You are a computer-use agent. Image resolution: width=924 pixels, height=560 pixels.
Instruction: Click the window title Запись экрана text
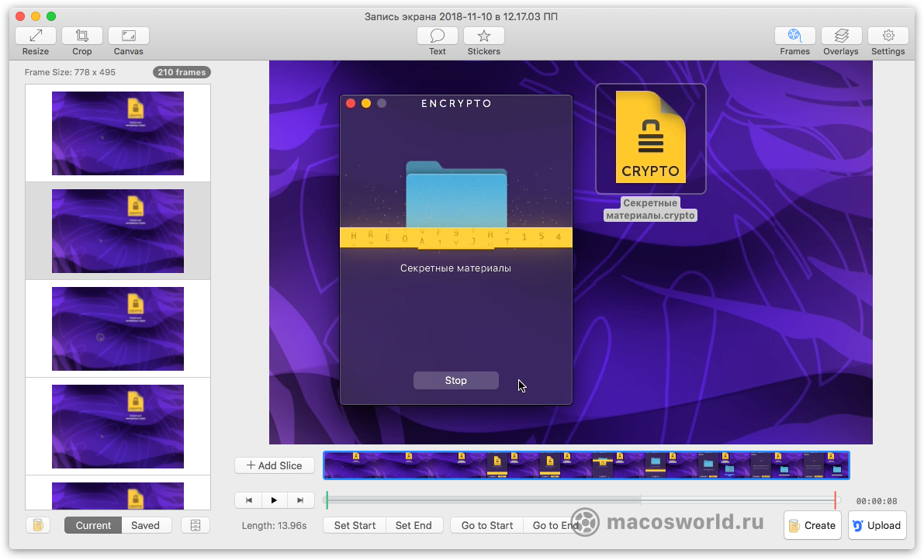pos(461,16)
